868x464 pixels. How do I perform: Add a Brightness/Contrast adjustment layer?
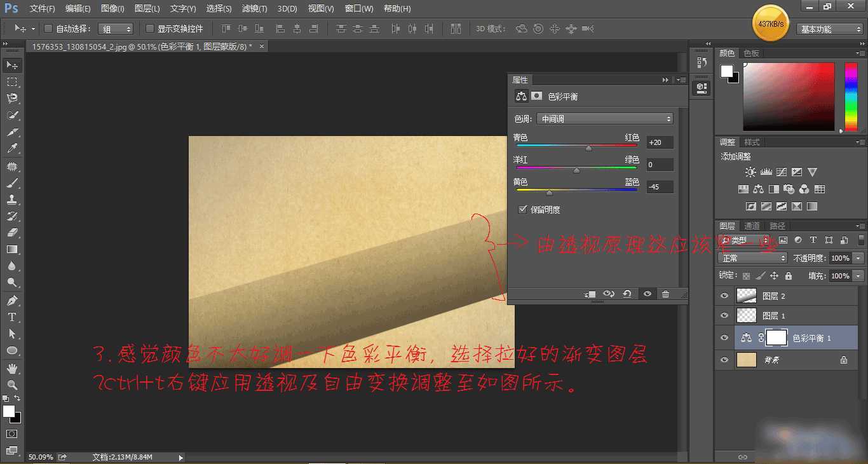[x=749, y=172]
